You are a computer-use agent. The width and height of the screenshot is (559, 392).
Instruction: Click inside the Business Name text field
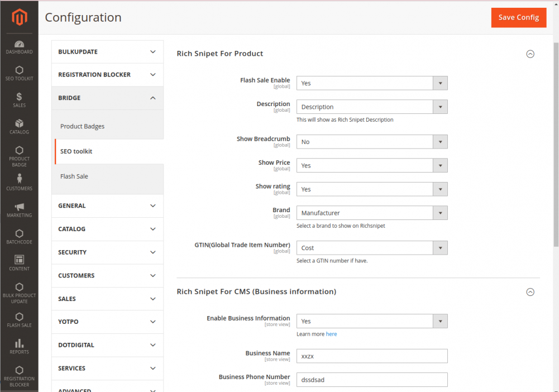click(372, 356)
